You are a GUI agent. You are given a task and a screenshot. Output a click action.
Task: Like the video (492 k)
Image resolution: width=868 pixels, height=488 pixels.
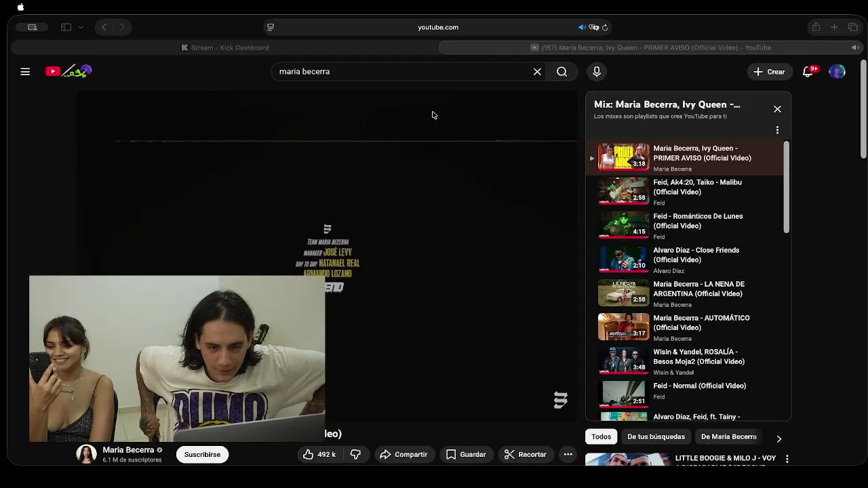319,454
